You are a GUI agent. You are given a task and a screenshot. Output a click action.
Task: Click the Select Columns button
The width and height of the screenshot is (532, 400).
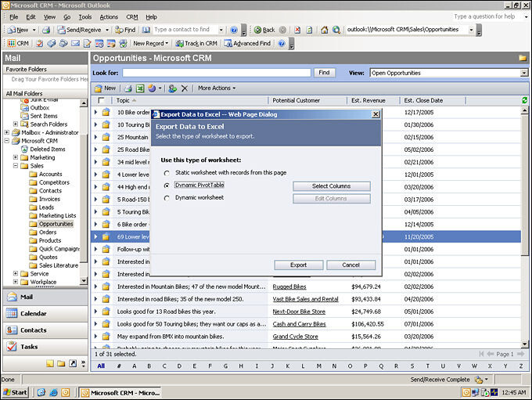click(332, 186)
